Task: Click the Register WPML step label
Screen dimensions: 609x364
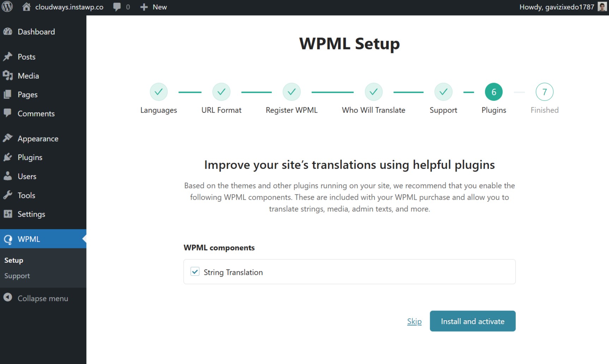Action: pos(292,110)
